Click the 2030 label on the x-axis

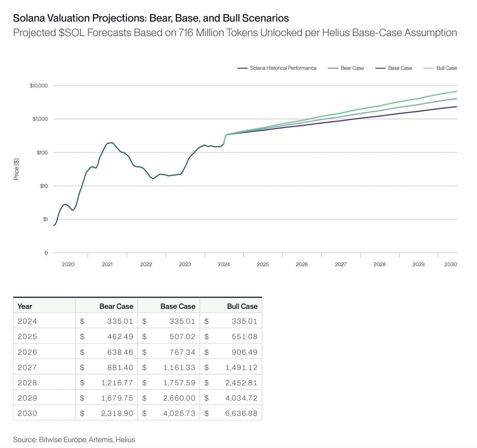click(450, 264)
